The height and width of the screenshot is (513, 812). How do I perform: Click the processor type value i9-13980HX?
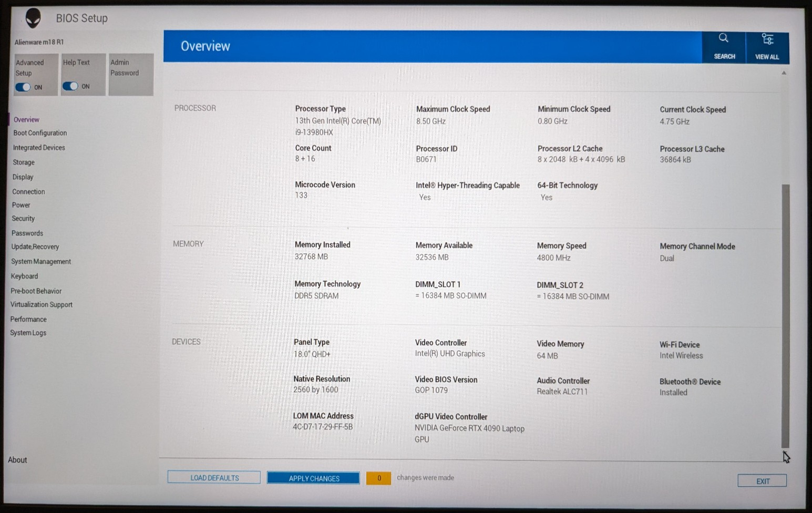click(x=314, y=132)
